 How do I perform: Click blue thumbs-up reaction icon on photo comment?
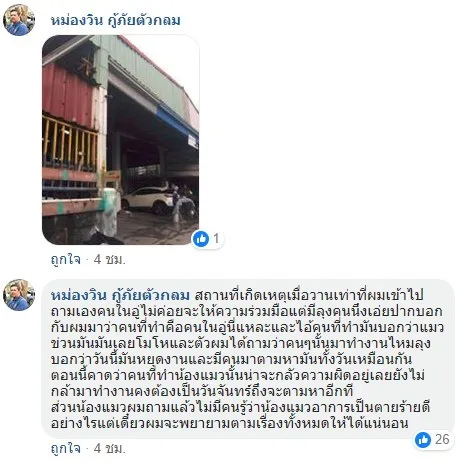201,239
